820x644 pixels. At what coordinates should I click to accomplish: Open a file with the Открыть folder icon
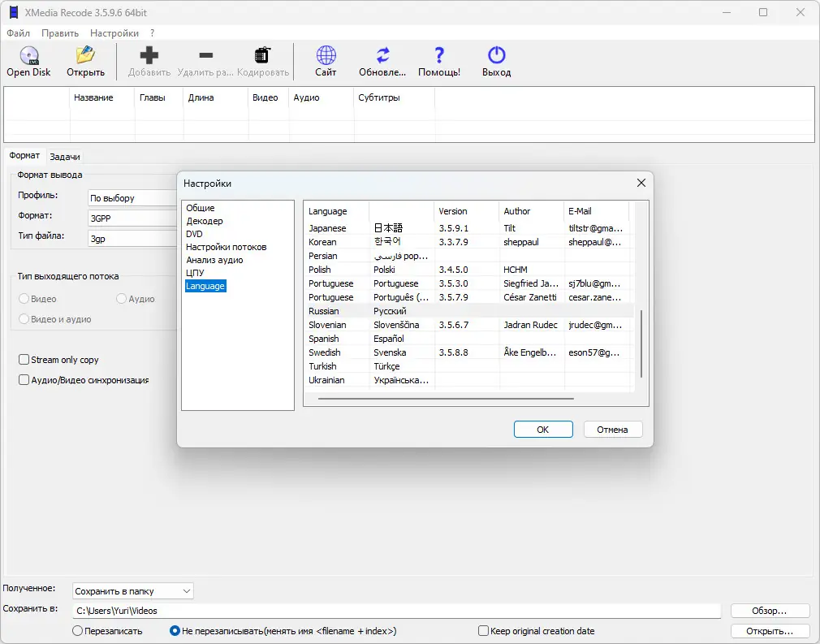pos(85,55)
